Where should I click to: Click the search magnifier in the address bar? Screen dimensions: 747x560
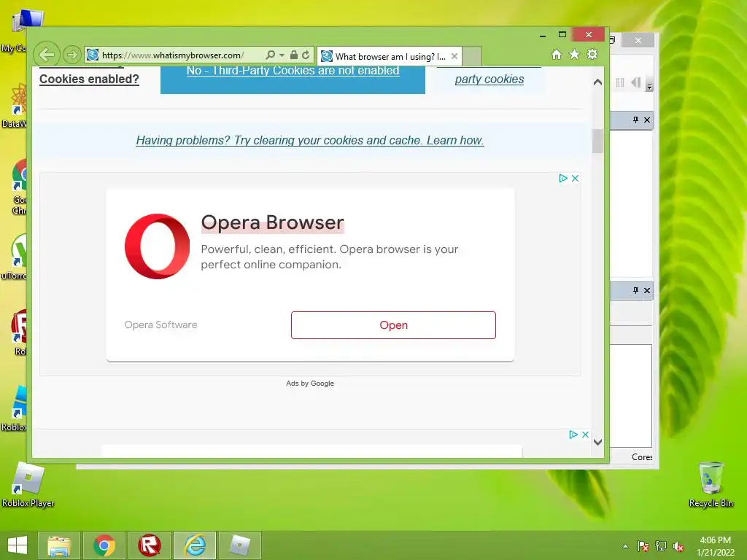pos(270,55)
